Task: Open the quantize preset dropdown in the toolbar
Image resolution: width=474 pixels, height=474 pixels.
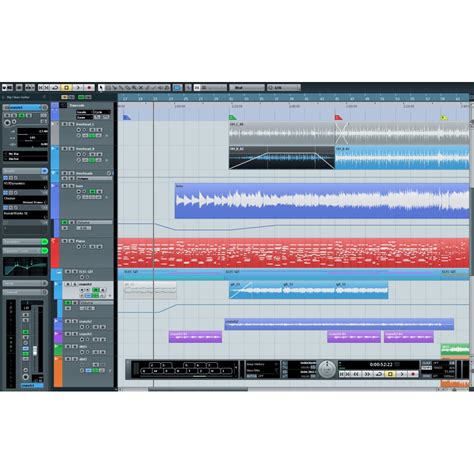Action: pos(284,88)
